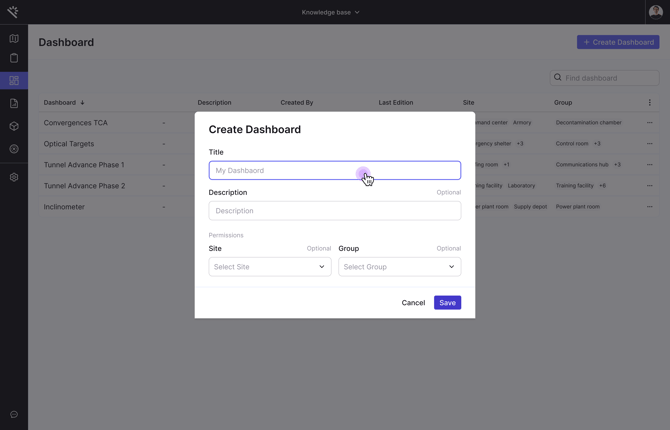Click the Title input field
670x430 pixels.
[x=335, y=171]
